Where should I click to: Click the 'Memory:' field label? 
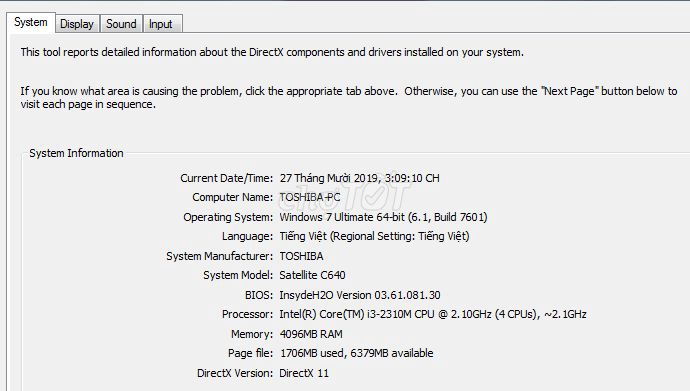[252, 334]
